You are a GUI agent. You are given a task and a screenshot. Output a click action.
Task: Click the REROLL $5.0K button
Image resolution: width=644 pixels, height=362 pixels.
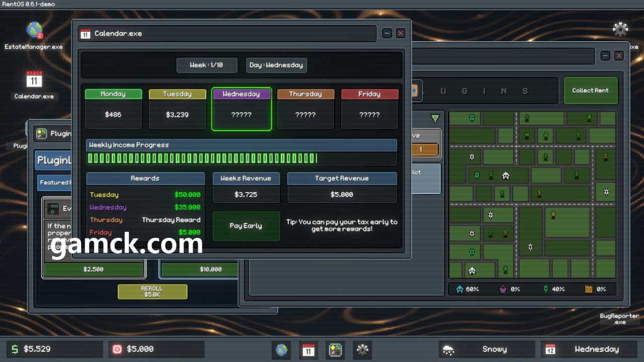coord(152,292)
